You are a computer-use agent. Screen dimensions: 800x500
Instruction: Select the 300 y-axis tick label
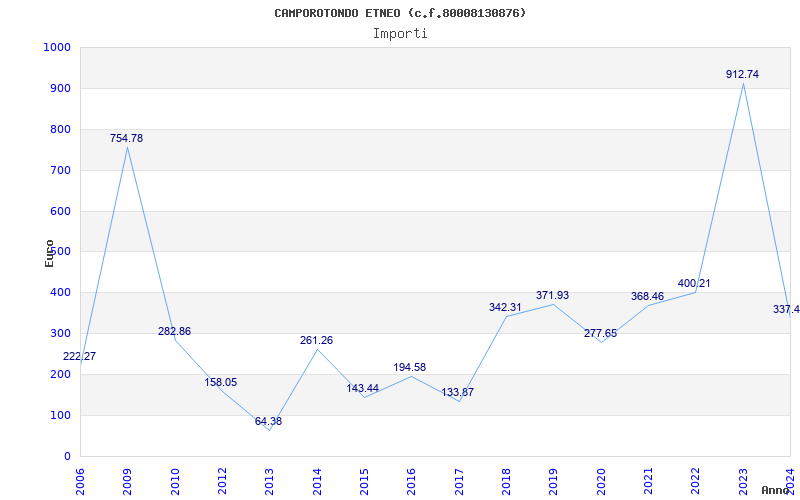60,333
